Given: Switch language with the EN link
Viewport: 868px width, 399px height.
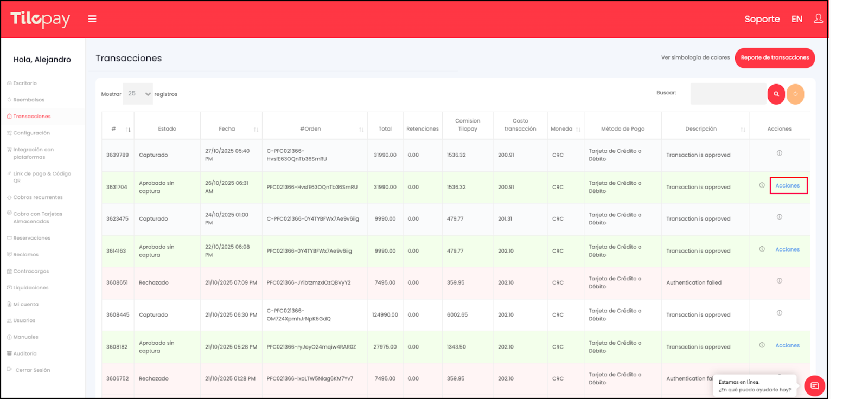Looking at the screenshot, I should pos(796,19).
